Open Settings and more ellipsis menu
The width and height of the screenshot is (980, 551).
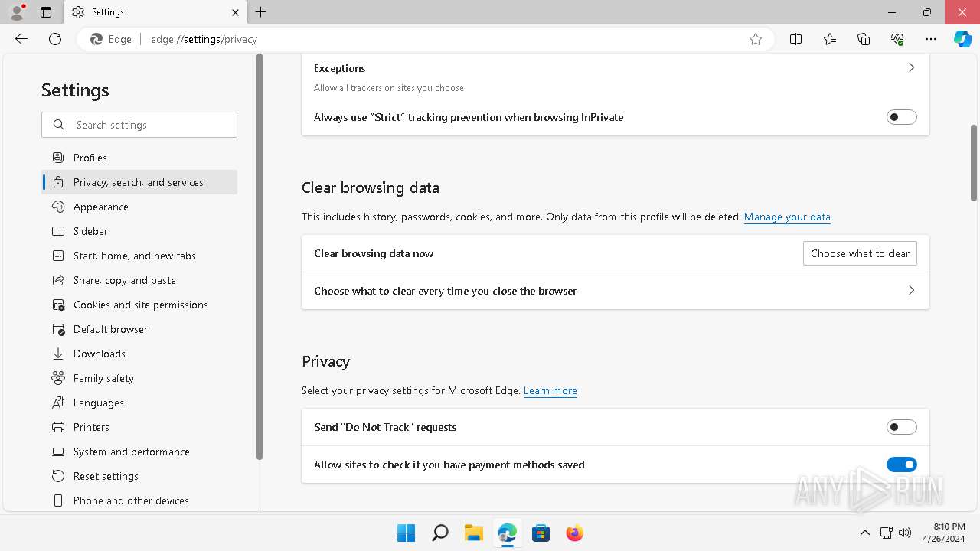931,39
